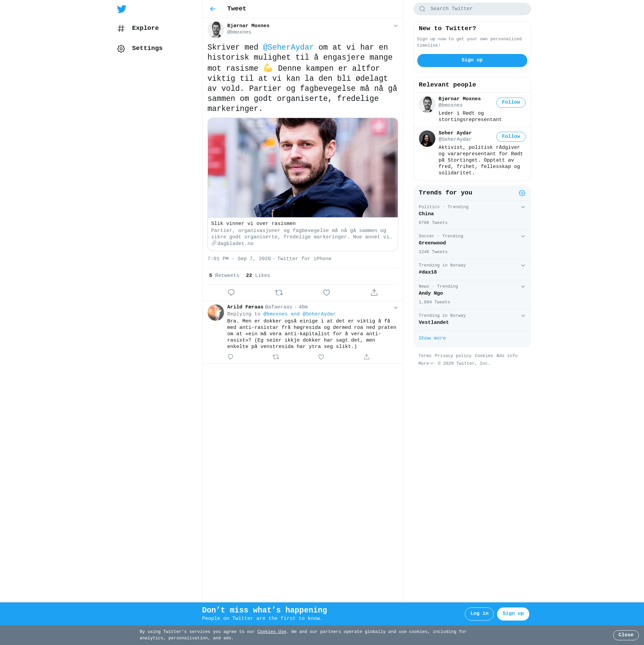Reply to Bjørnar Moxnes' main tweet
644x645 pixels.
[x=231, y=293]
